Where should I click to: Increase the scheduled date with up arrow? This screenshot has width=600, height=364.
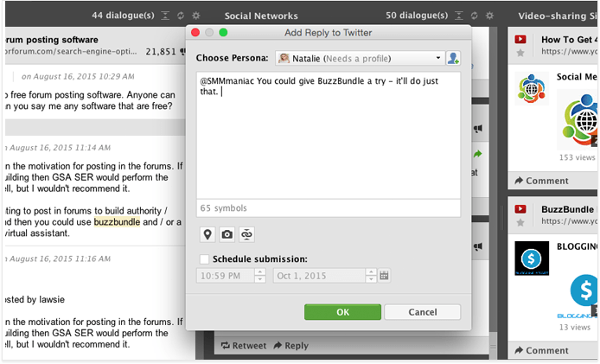371,271
